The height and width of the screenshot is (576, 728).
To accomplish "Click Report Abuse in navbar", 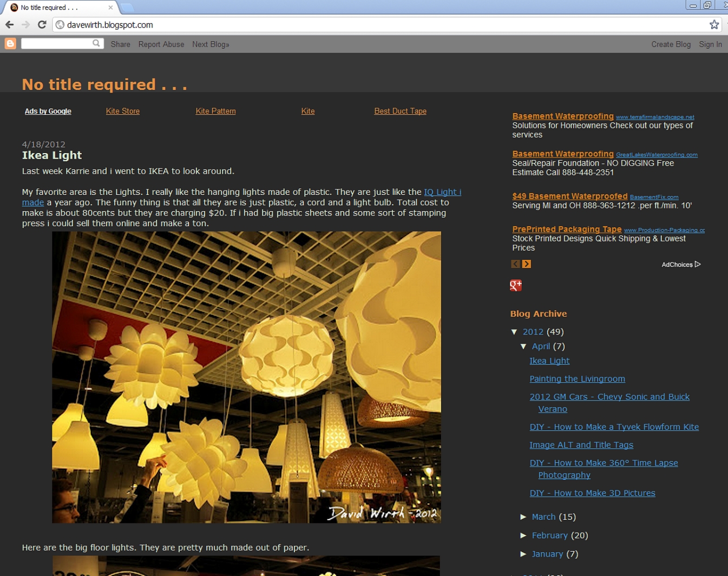I will (161, 44).
